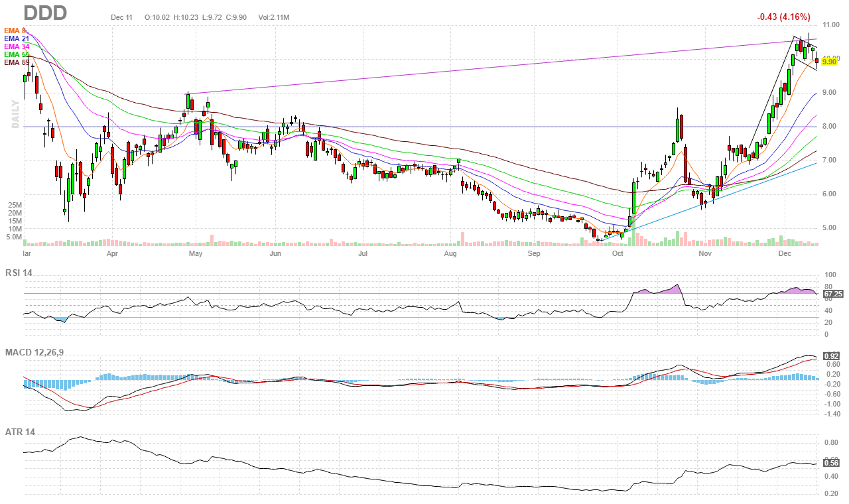Click the close price C:9.90
The image size is (849, 504).
coord(237,17)
